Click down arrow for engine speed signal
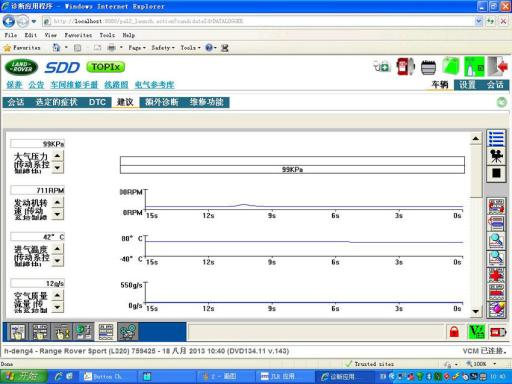This screenshot has height=384, width=512. [x=58, y=214]
